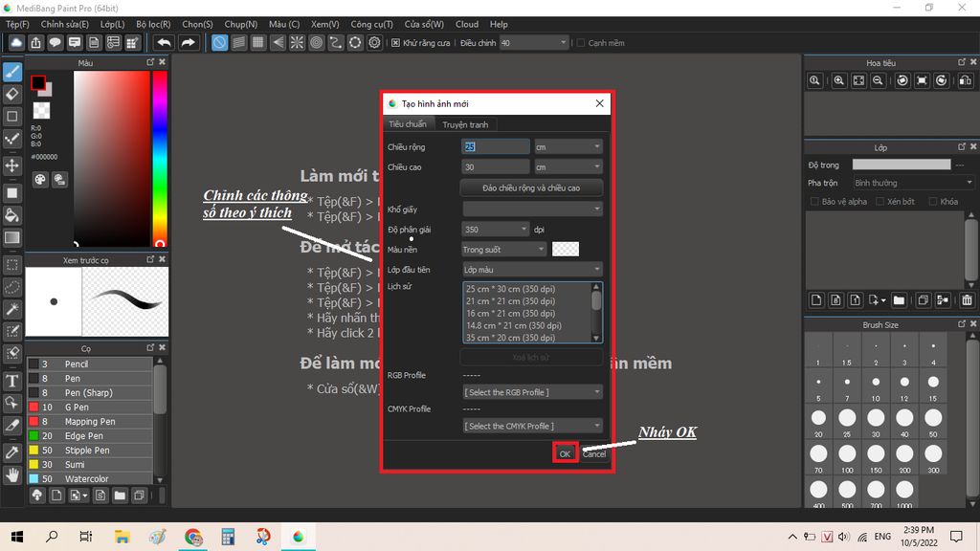Click the snap-off icon in toolbar
The width and height of the screenshot is (980, 551).
click(x=219, y=42)
